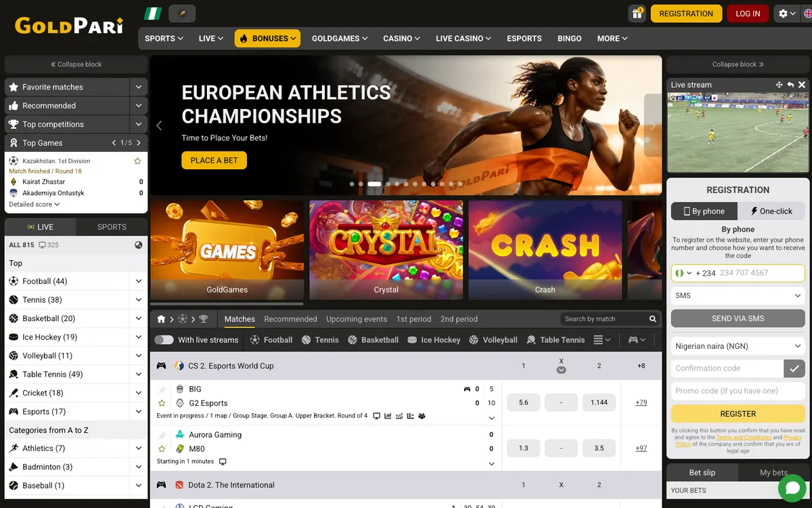Pin the BIG match
Image resolution: width=812 pixels, height=508 pixels.
162,389
